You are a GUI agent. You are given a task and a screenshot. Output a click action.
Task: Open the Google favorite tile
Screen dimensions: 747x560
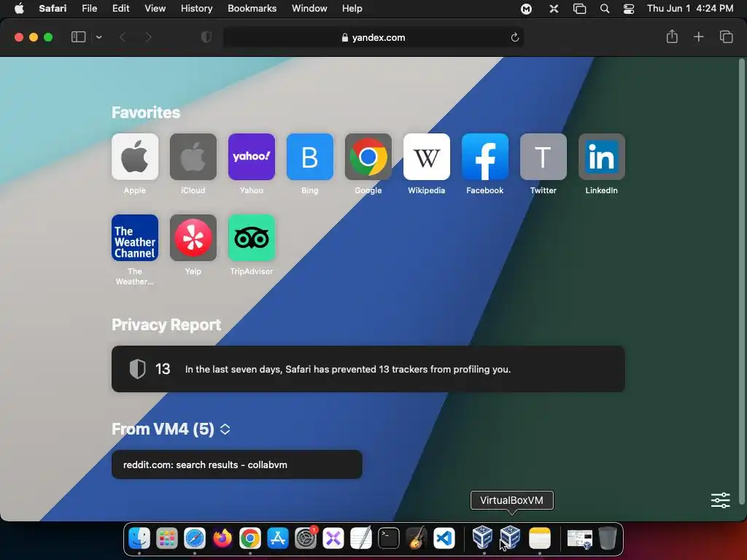click(x=368, y=157)
